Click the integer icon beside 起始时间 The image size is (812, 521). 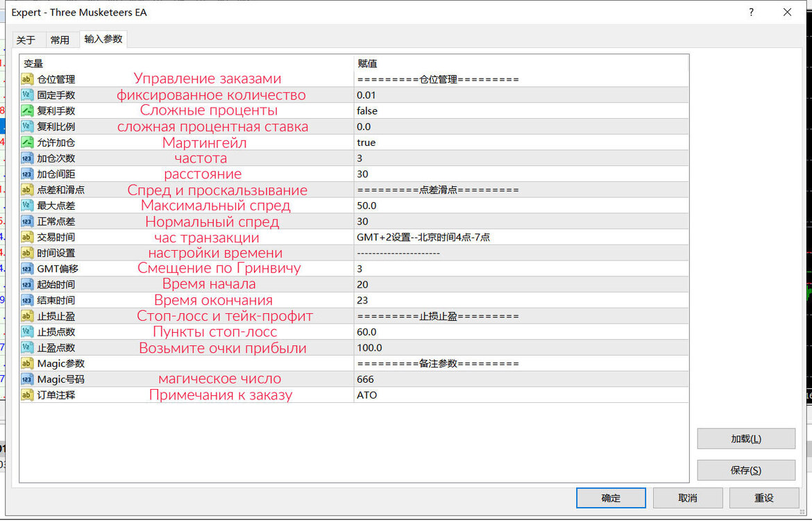click(27, 285)
